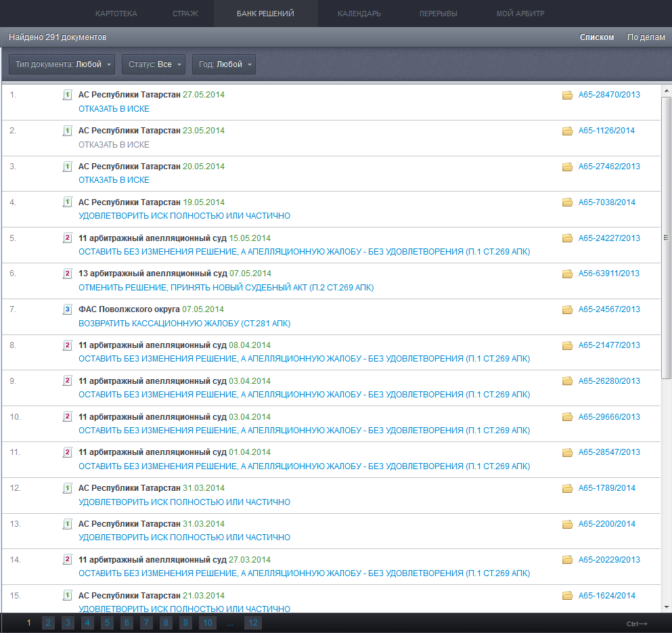Click the vertical scrollbar thumb
This screenshot has width=672, height=633.
(667, 238)
